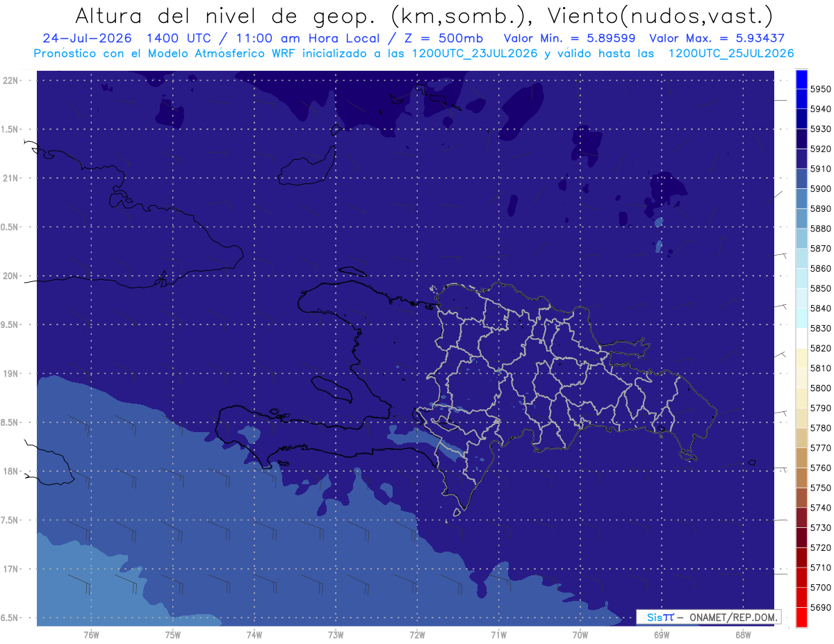Viewport: 834px width, 644px height.
Task: Click the legend value '5700'
Action: click(x=820, y=587)
